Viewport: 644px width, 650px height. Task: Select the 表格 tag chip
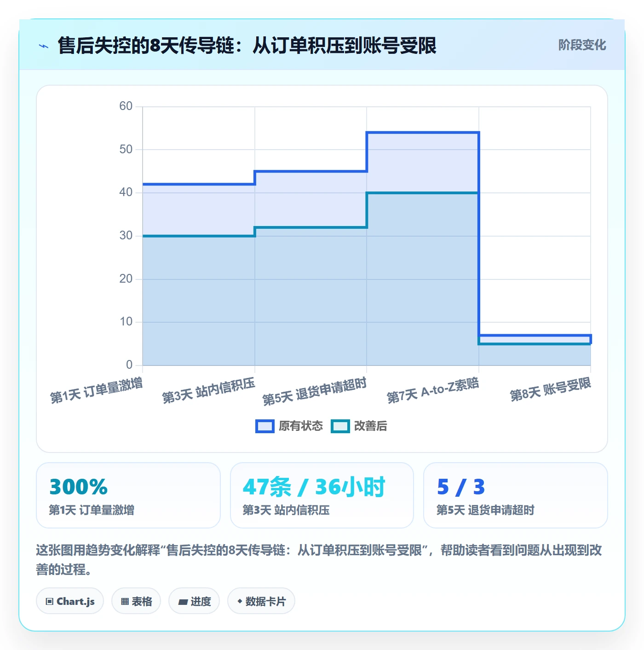[x=136, y=601]
